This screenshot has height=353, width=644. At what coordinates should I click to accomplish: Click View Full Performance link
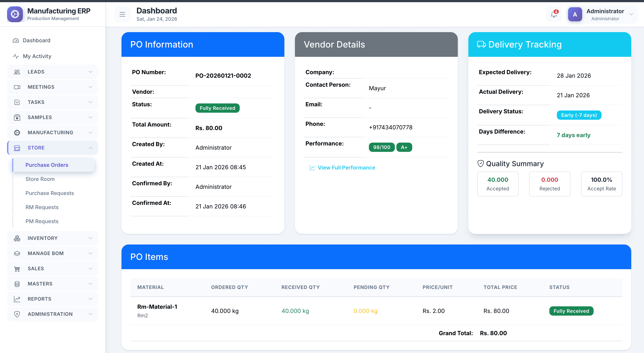pos(346,167)
